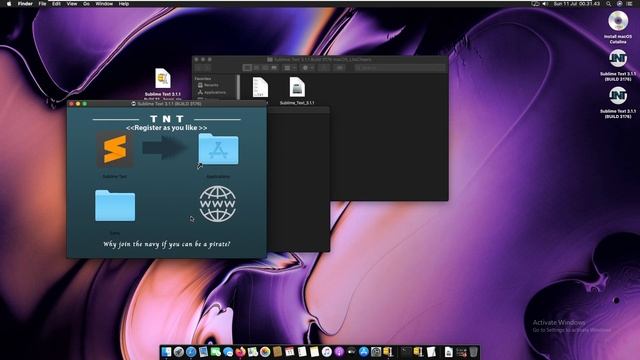Open the blue folder below Sublime Text icon
The image size is (640, 360).
(x=115, y=206)
